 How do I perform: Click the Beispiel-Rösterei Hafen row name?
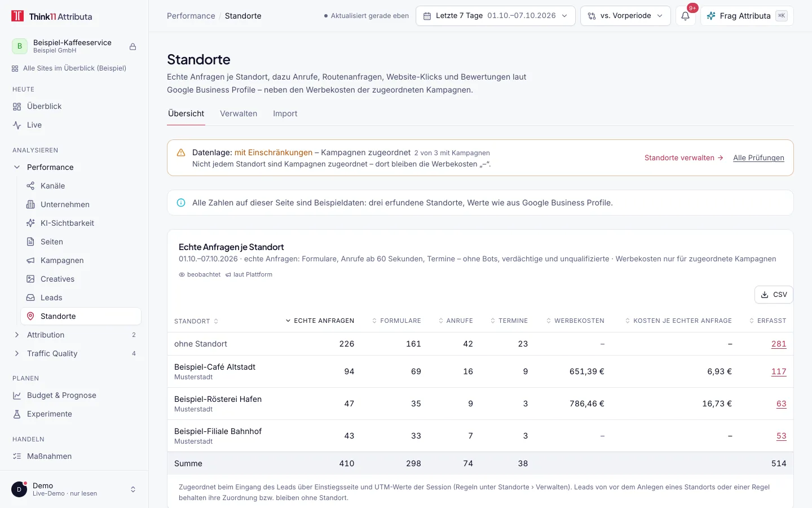pos(218,399)
